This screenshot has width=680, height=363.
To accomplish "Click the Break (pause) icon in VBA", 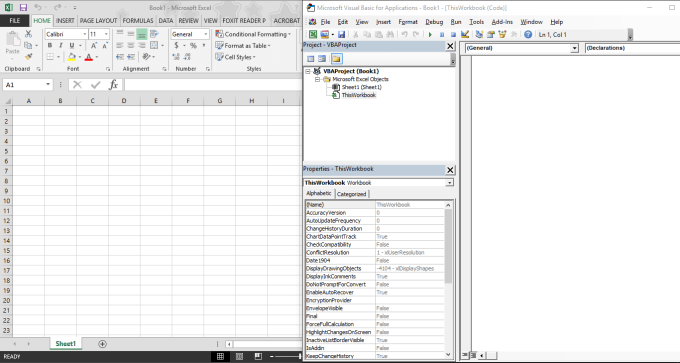I will [442, 34].
